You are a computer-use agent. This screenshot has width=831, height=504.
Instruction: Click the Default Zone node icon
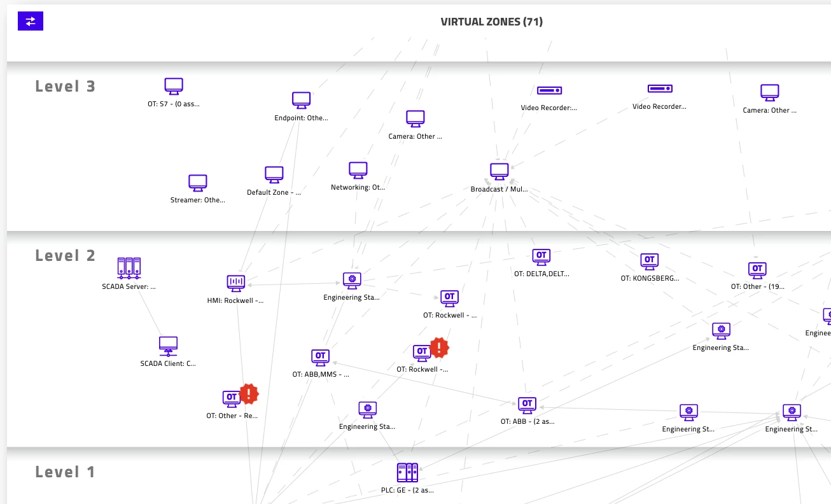(x=274, y=174)
